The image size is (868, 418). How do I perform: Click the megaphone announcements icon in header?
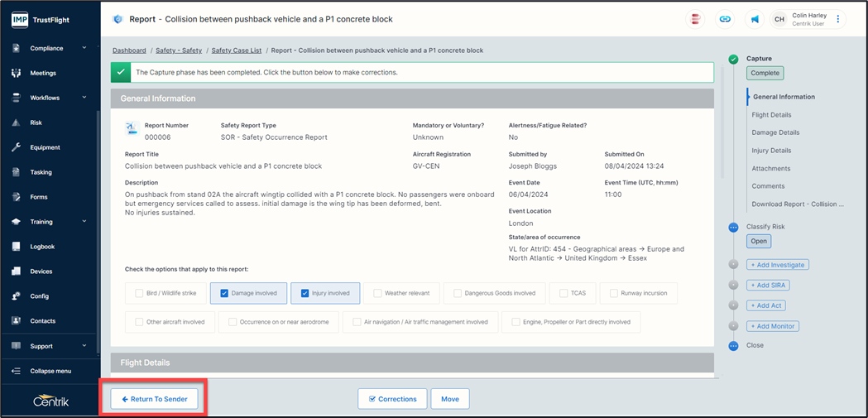(x=755, y=19)
